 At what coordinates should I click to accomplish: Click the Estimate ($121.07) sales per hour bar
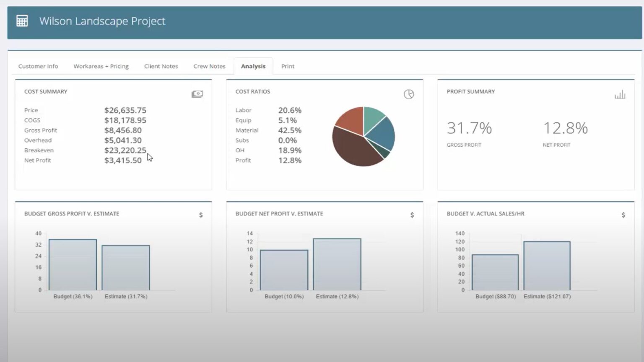click(x=547, y=266)
